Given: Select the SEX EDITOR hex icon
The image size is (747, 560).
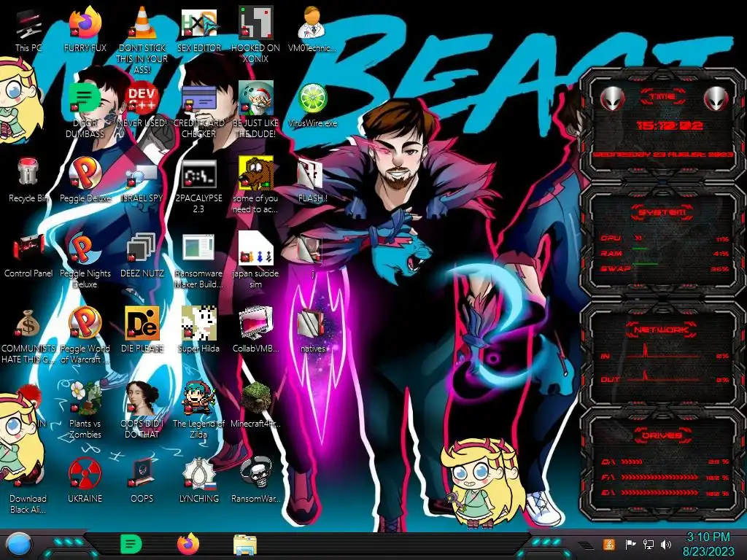Looking at the screenshot, I should pyautogui.click(x=198, y=31).
